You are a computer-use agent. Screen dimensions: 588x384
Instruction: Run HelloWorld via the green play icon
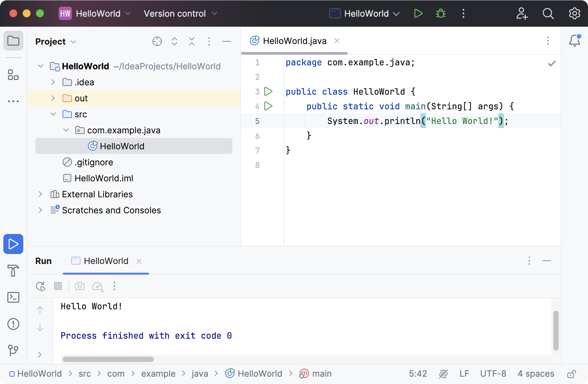[x=418, y=13]
